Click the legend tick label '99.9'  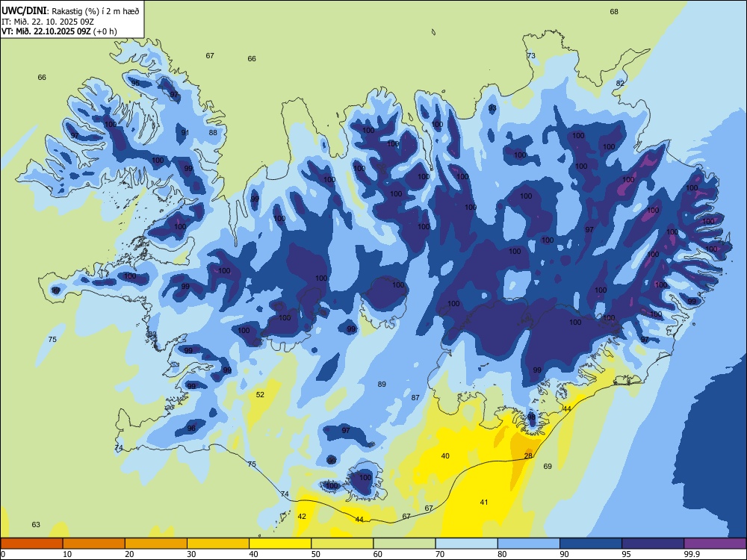[x=691, y=554]
